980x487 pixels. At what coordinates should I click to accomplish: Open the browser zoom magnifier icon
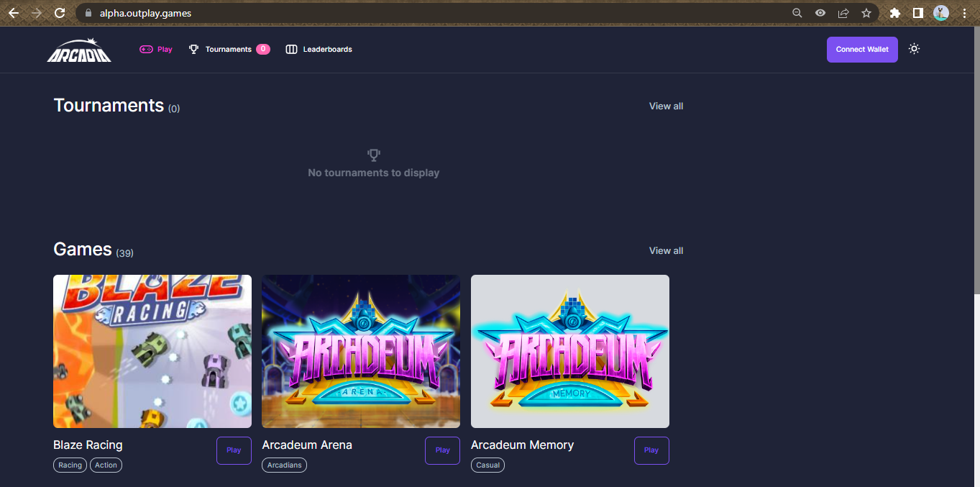[797, 13]
